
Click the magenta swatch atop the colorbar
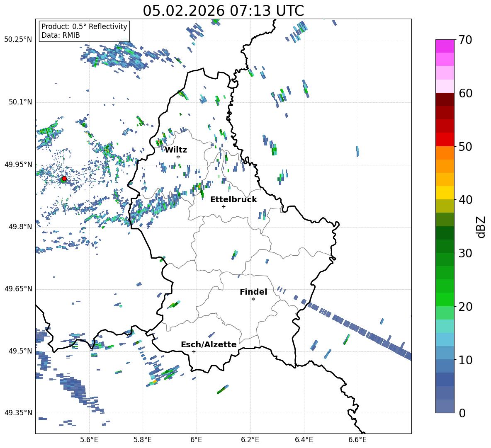tap(445, 46)
